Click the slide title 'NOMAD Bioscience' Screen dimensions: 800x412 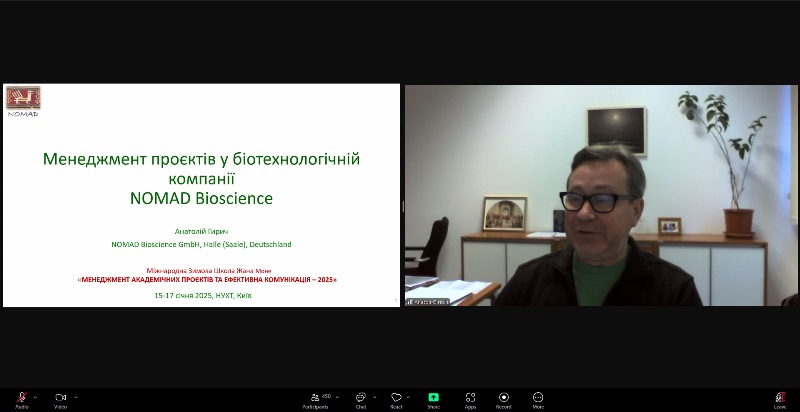[202, 198]
